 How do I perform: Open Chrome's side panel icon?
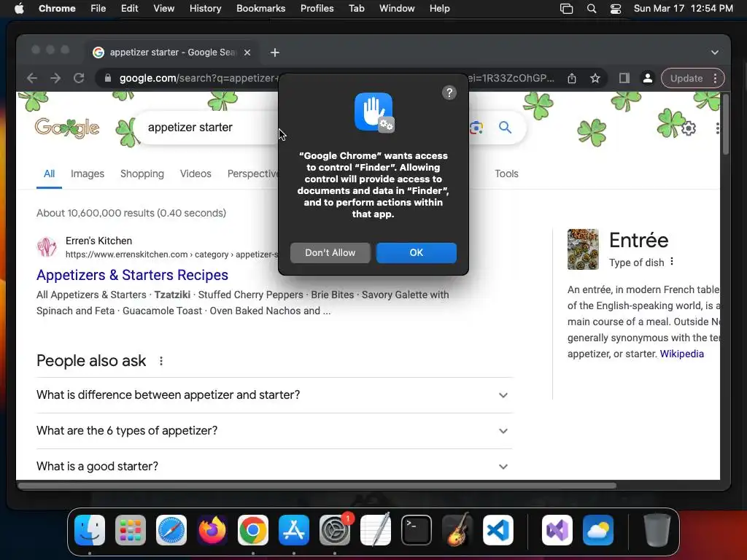[624, 78]
